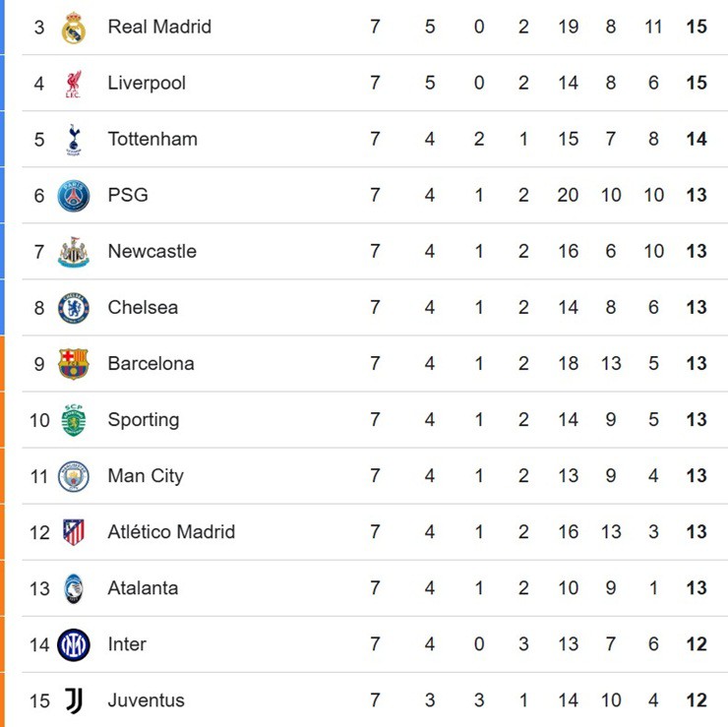This screenshot has width=728, height=727.
Task: Click the Chelsea club crest
Action: pos(74,308)
